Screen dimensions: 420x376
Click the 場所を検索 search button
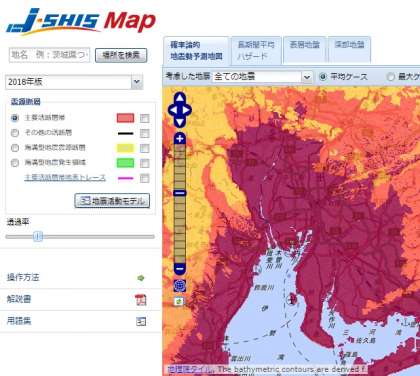point(121,55)
